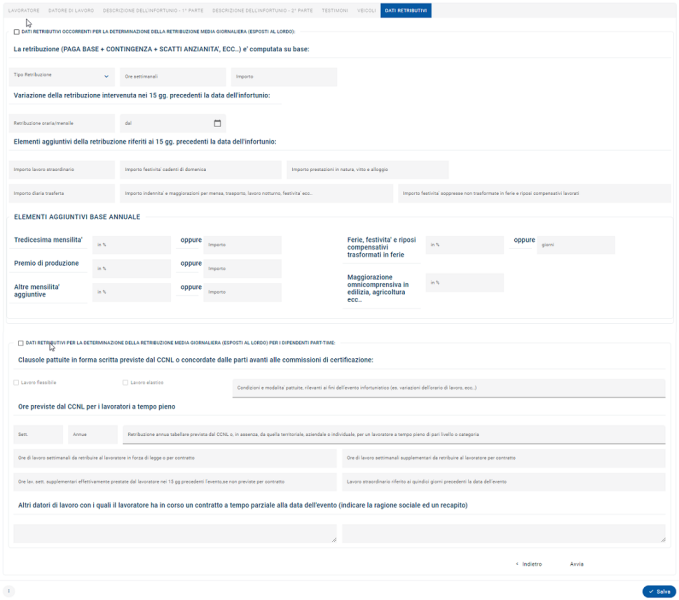Click the info icon at the bottom left

[9, 591]
